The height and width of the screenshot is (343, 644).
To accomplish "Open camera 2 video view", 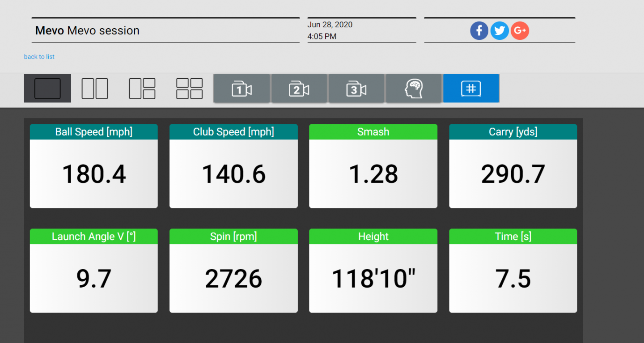I will [299, 89].
